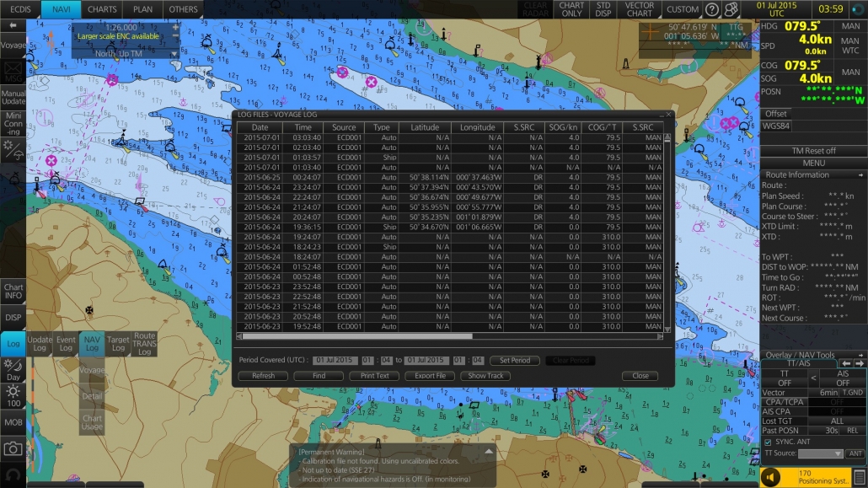The width and height of the screenshot is (868, 488).
Task: Take a screenshot with camera icon
Action: (x=13, y=448)
